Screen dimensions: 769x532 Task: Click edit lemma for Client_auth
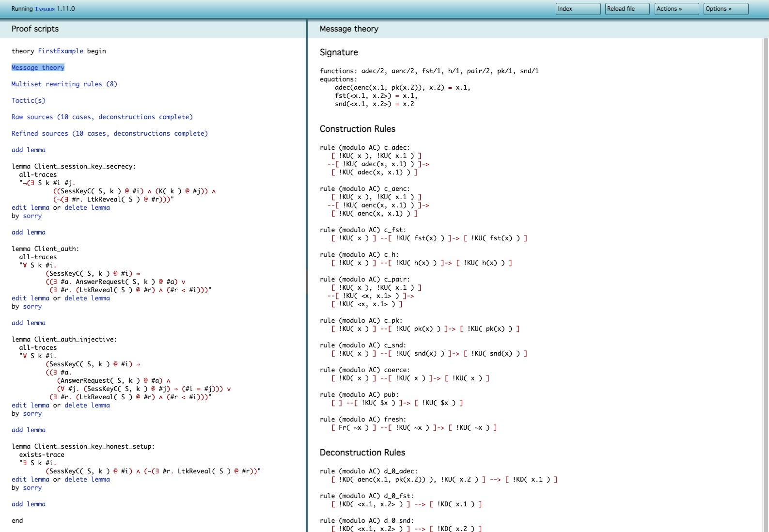point(31,298)
